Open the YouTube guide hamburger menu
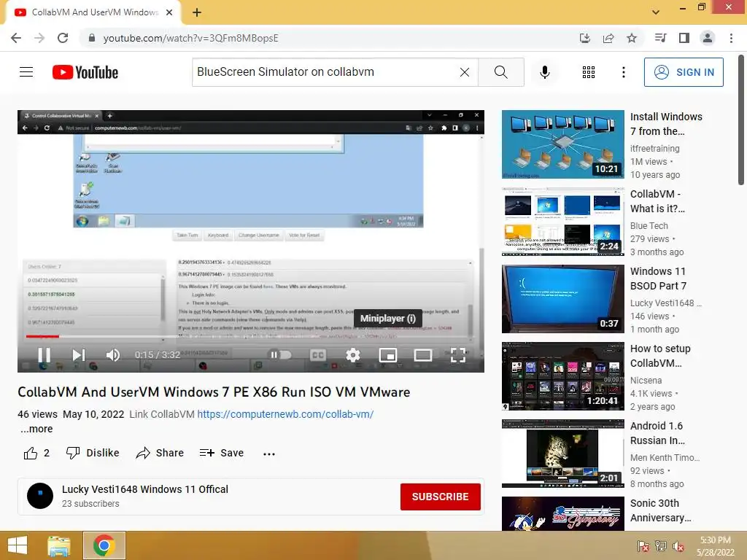This screenshot has width=747, height=560. tap(26, 72)
